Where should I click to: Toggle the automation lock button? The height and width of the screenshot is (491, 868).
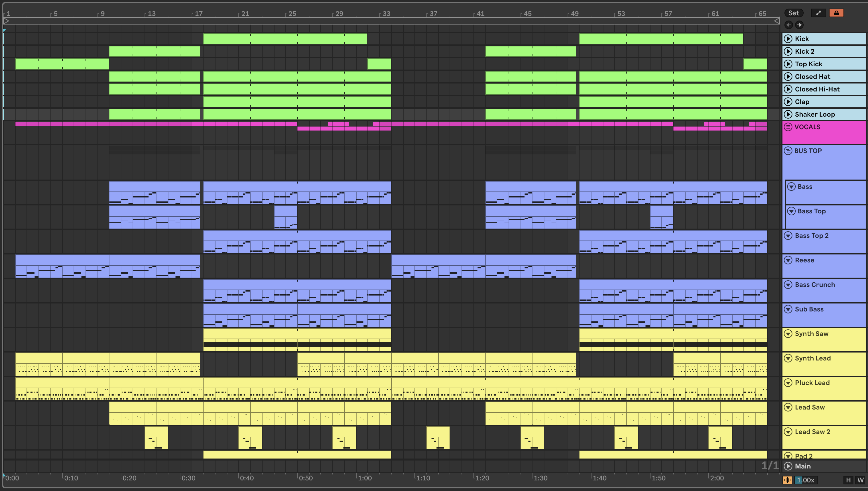836,13
